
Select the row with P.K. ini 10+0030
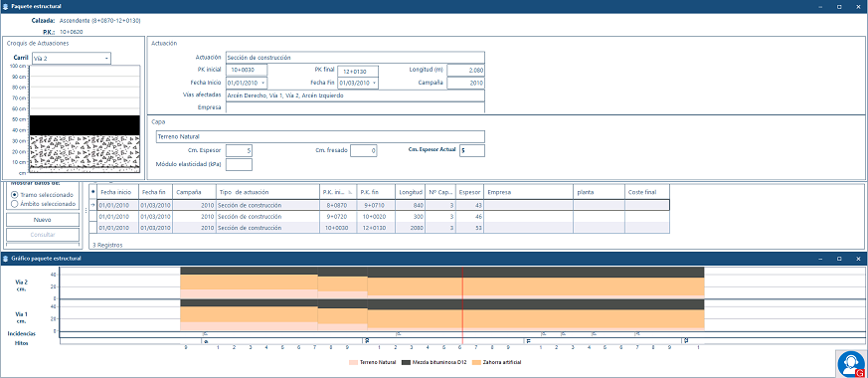point(383,228)
